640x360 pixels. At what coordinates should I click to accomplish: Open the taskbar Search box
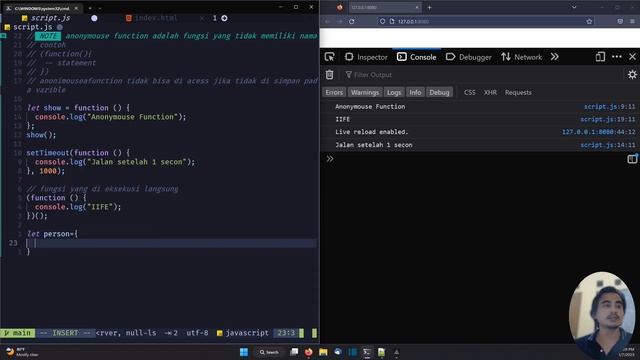tap(269, 352)
